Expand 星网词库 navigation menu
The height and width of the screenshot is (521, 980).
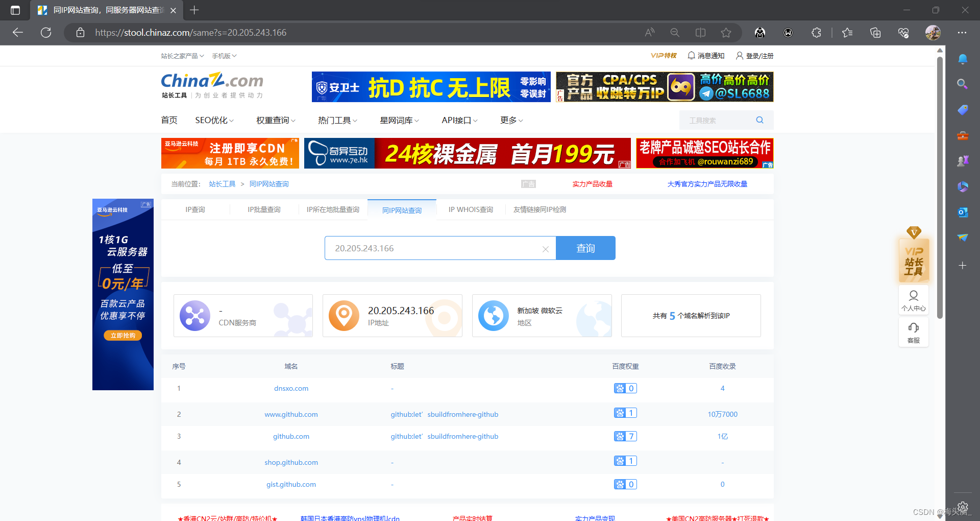(x=399, y=120)
